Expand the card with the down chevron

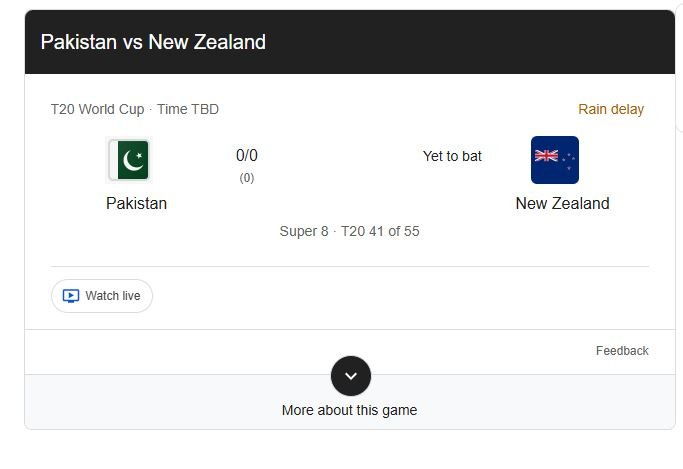point(350,376)
